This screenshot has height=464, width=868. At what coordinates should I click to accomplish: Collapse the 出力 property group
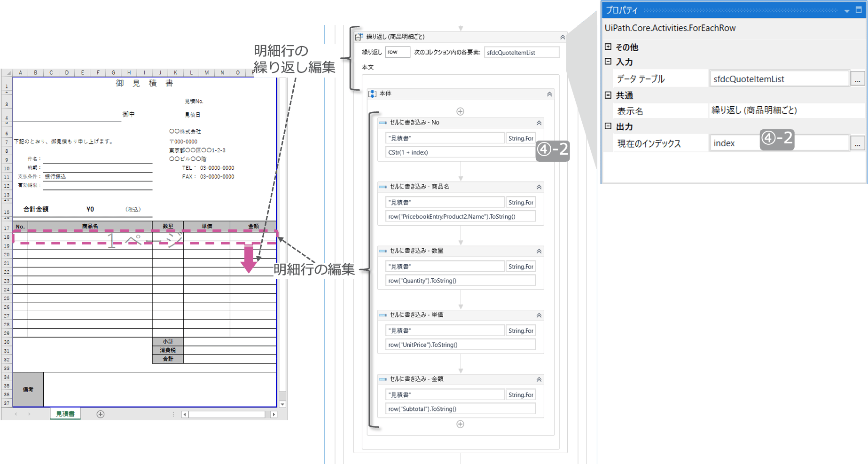[608, 126]
